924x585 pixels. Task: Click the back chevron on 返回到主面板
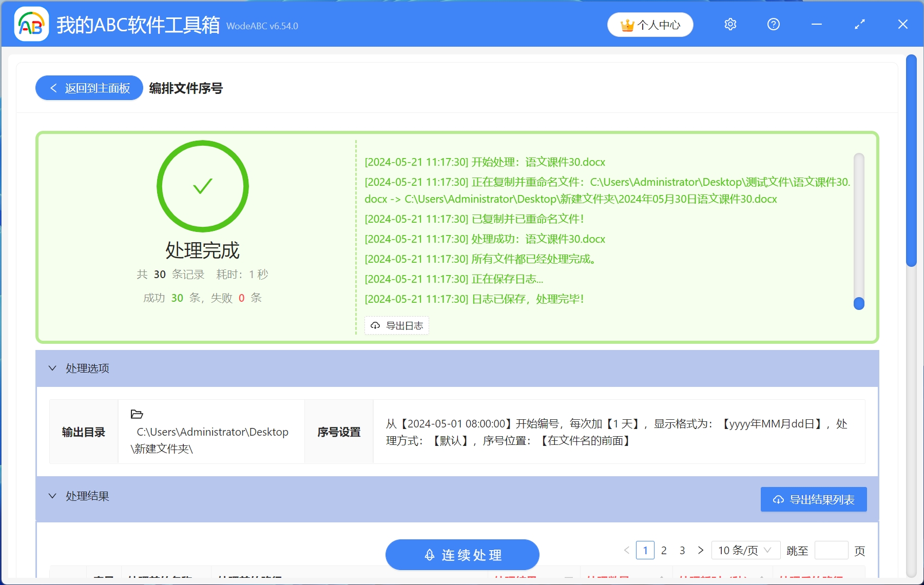click(53, 88)
